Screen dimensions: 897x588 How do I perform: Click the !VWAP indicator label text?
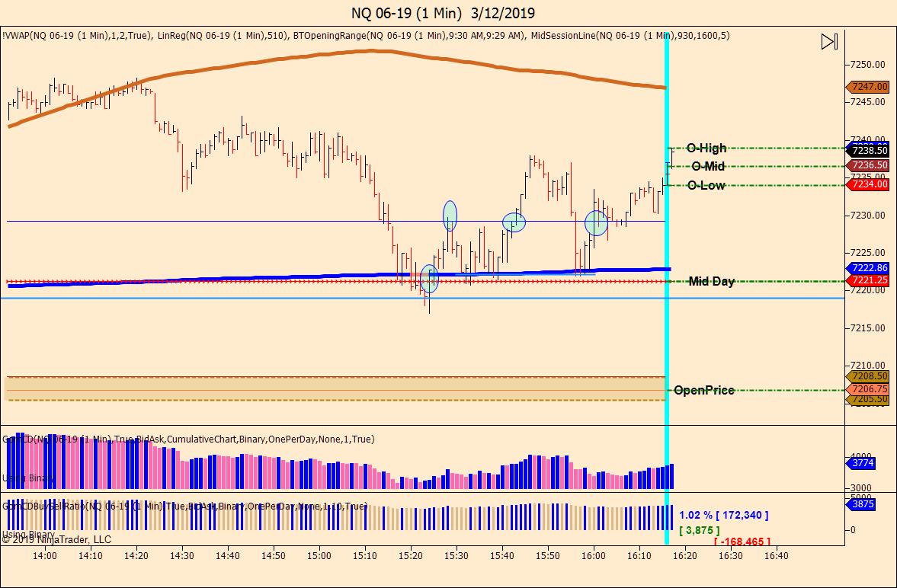(x=77, y=36)
